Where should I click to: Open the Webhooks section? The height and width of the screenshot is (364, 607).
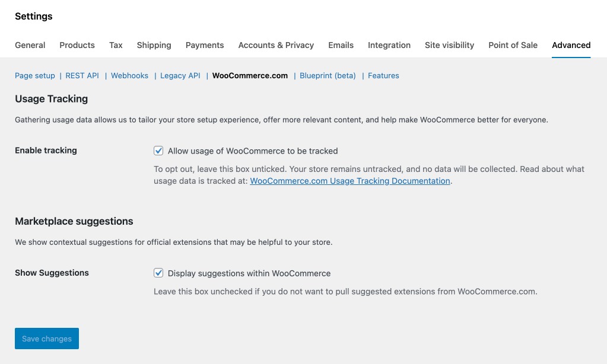tap(129, 75)
